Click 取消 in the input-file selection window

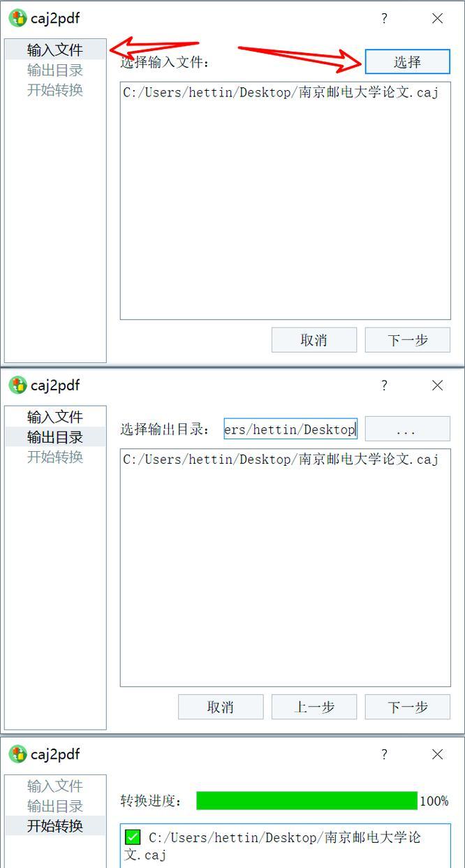tap(314, 340)
